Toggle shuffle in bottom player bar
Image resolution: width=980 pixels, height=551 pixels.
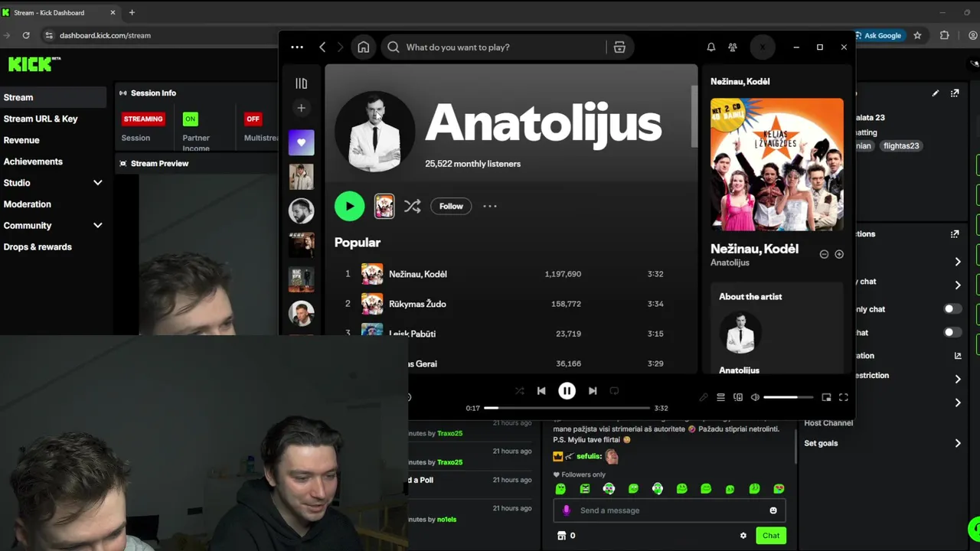point(520,390)
